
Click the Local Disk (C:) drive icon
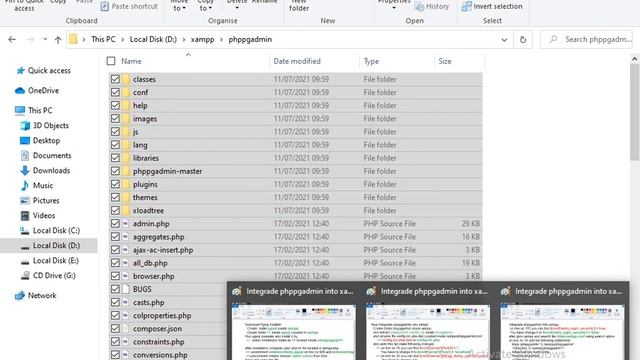point(25,231)
